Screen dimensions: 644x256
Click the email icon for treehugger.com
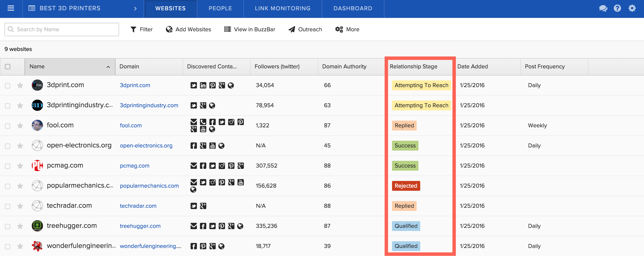[x=194, y=226]
